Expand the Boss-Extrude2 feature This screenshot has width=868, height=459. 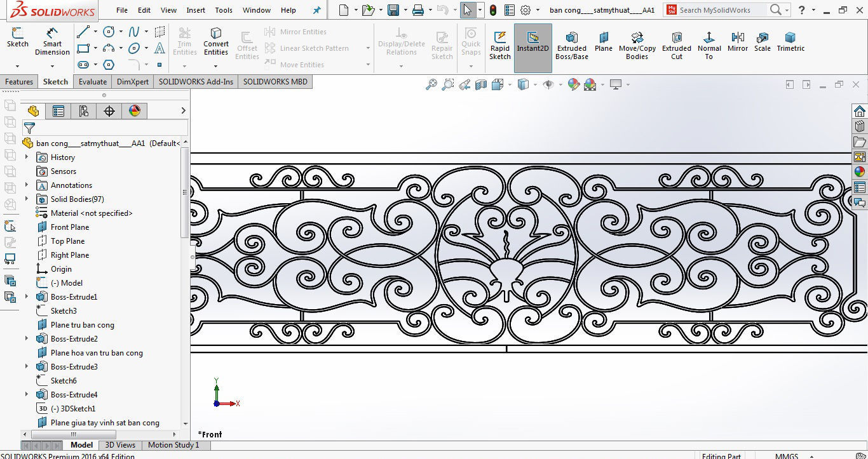click(x=27, y=338)
